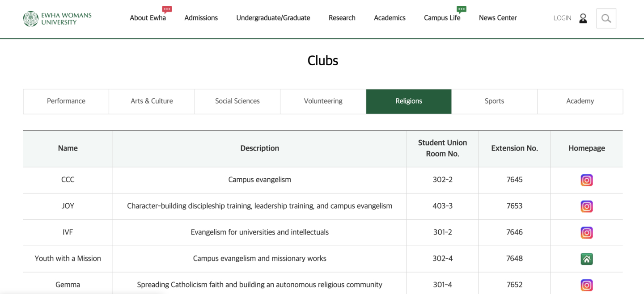
Task: Click the user profile icon
Action: [x=583, y=18]
